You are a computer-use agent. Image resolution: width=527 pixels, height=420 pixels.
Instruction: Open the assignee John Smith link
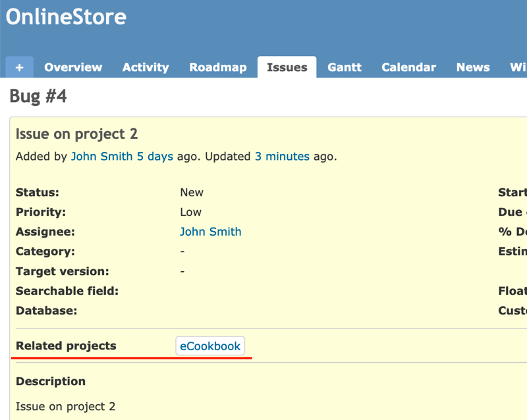click(x=210, y=232)
